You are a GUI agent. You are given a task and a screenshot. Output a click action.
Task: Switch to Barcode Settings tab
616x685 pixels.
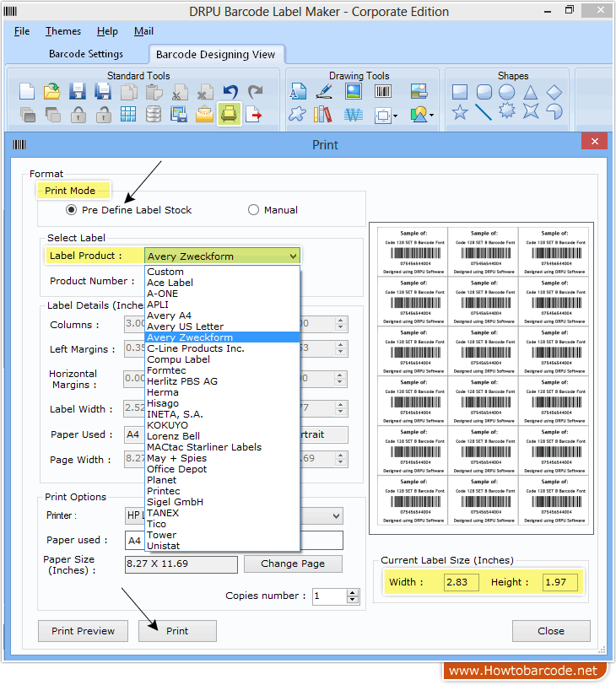click(x=86, y=54)
